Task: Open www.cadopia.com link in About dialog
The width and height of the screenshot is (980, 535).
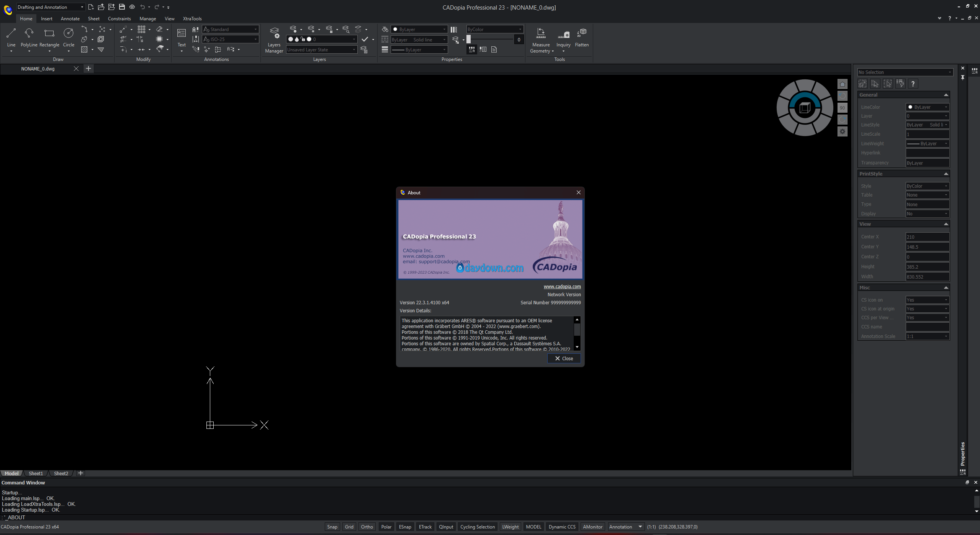Action: (562, 286)
